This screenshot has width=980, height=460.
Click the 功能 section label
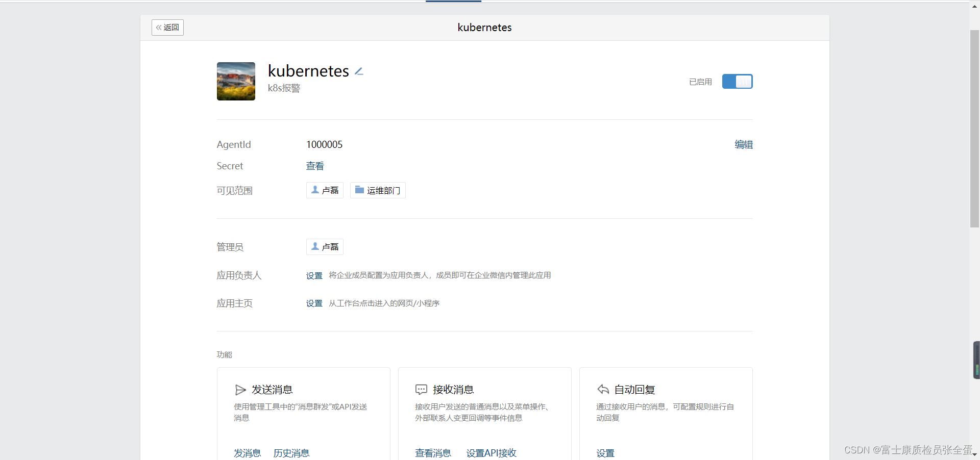point(224,355)
